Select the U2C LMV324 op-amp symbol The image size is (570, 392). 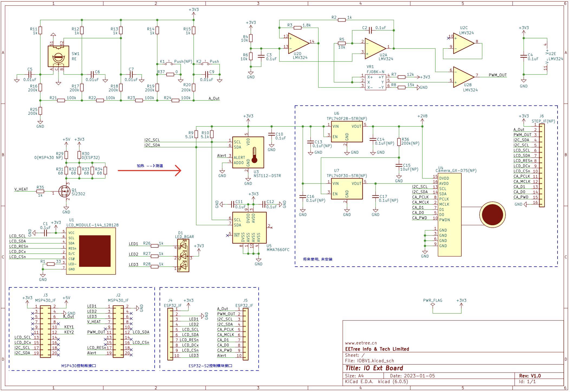464,43
